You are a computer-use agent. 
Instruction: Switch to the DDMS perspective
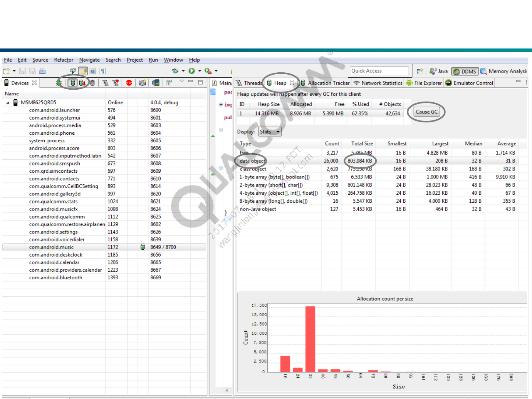465,72
